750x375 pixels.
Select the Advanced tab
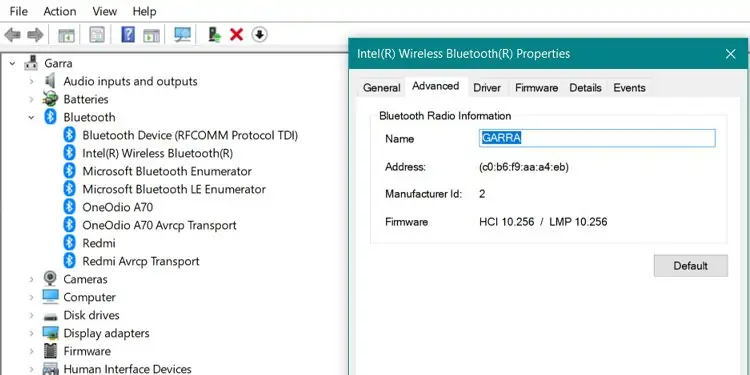[x=436, y=86]
